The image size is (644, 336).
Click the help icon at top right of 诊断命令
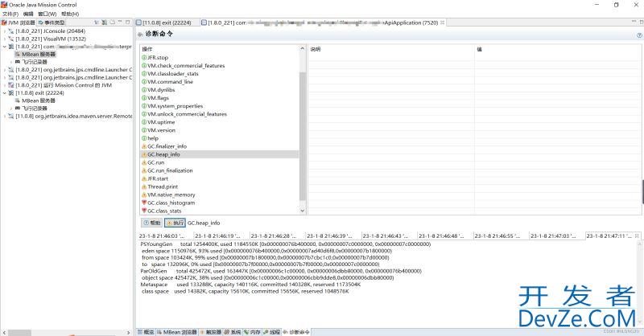639,35
